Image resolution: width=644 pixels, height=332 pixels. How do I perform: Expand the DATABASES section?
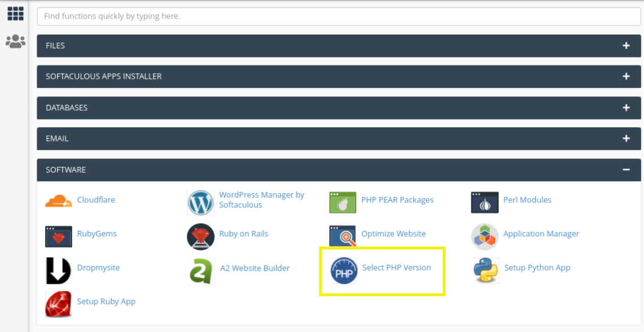[626, 108]
